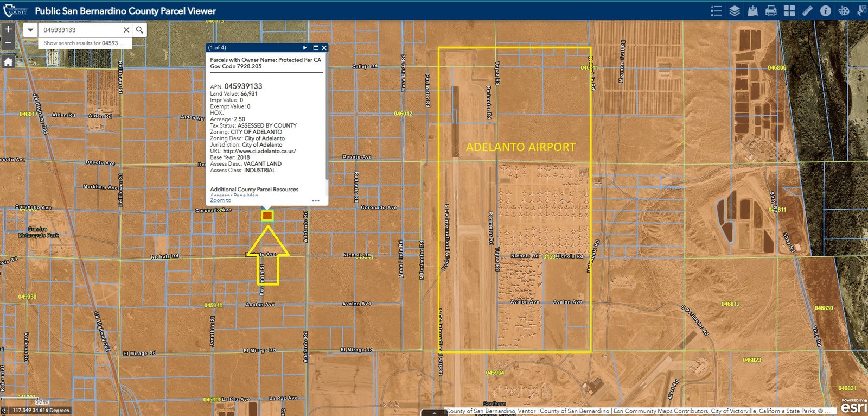The height and width of the screenshot is (416, 868).
Task: Click 'Sunrise Motorcycle Park' map label
Action: [x=38, y=232]
